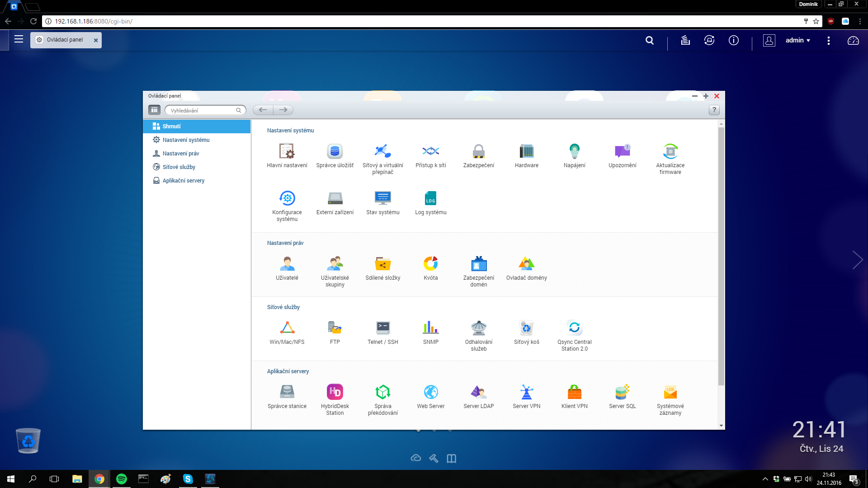The width and height of the screenshot is (868, 488).
Task: Open HybridDesk Station icon
Action: [x=335, y=392]
